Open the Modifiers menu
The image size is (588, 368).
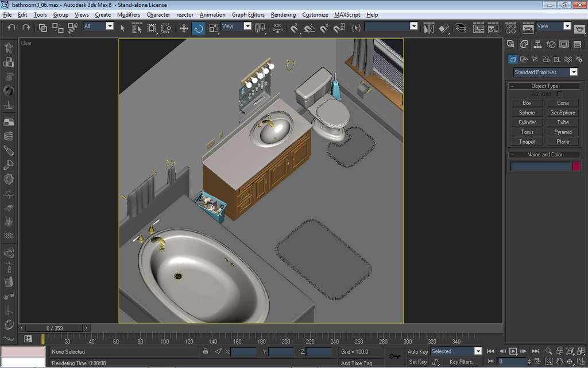point(128,14)
